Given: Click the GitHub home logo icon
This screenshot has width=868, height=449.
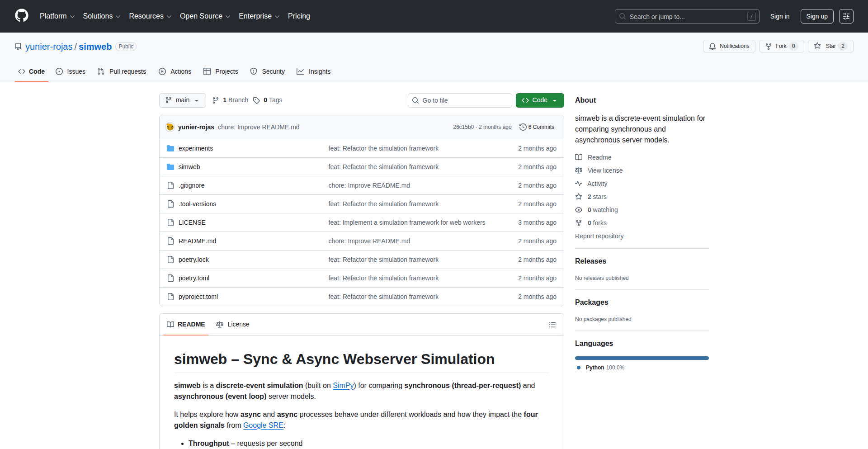Looking at the screenshot, I should click(21, 16).
